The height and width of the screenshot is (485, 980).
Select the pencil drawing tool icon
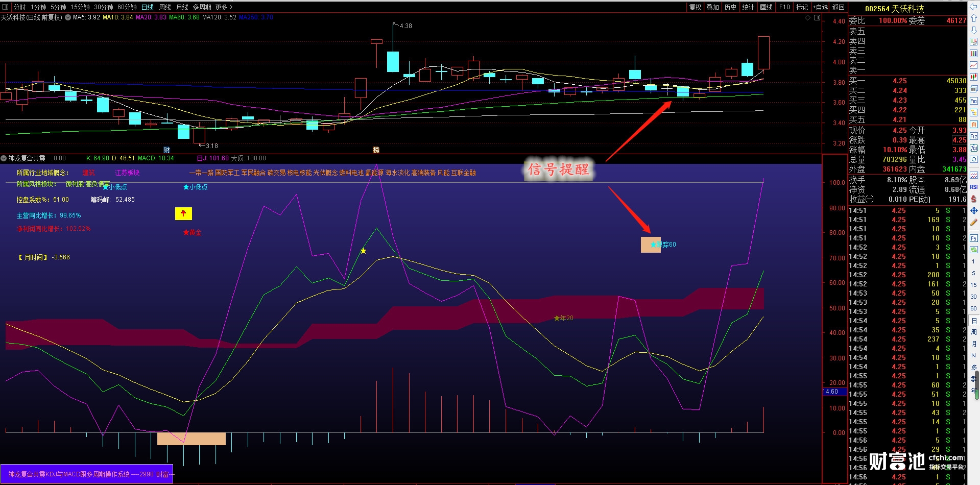(973, 223)
